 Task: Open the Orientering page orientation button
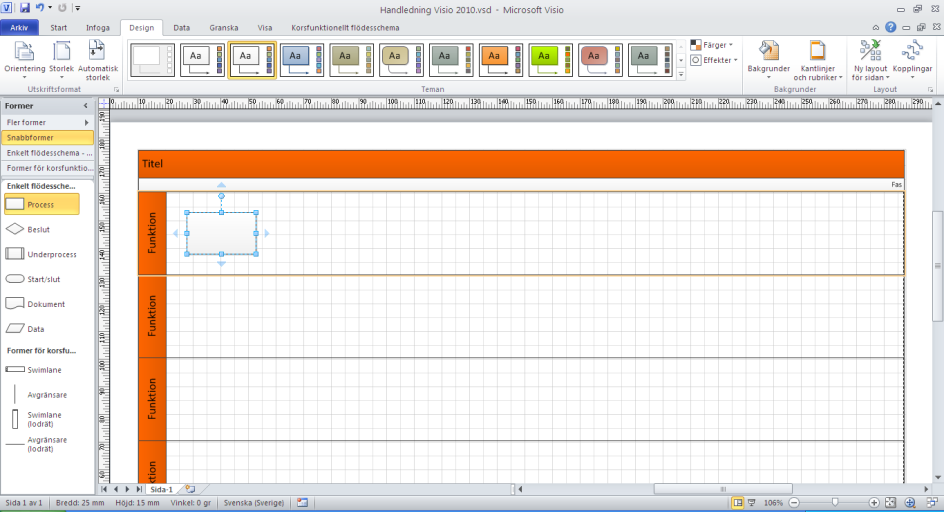coord(25,60)
